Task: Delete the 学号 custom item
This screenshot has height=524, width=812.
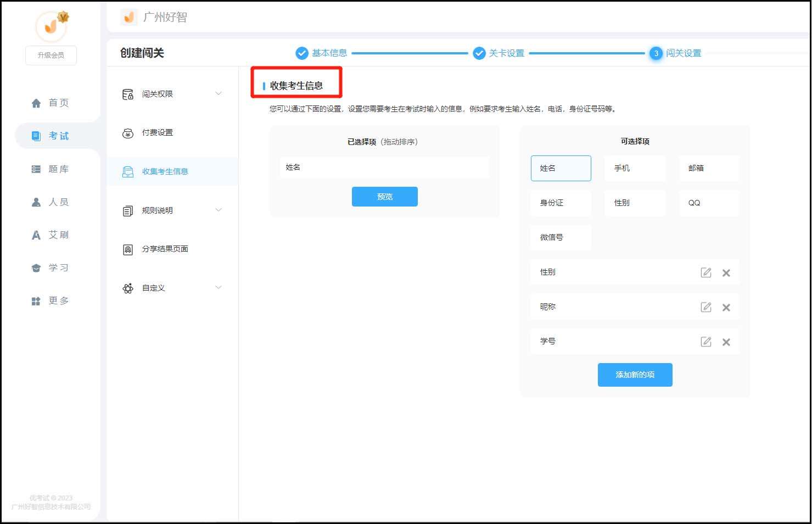Action: click(726, 342)
